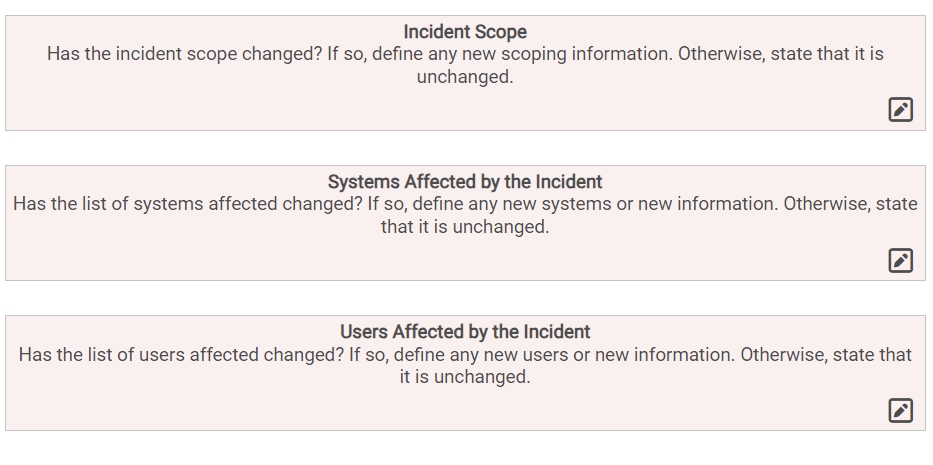
Task: Edit the Users Affected by the Incident section
Action: [x=900, y=410]
